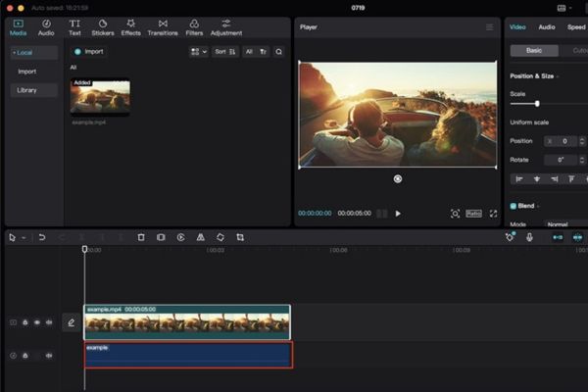Click the reverse clip icon

(x=180, y=237)
